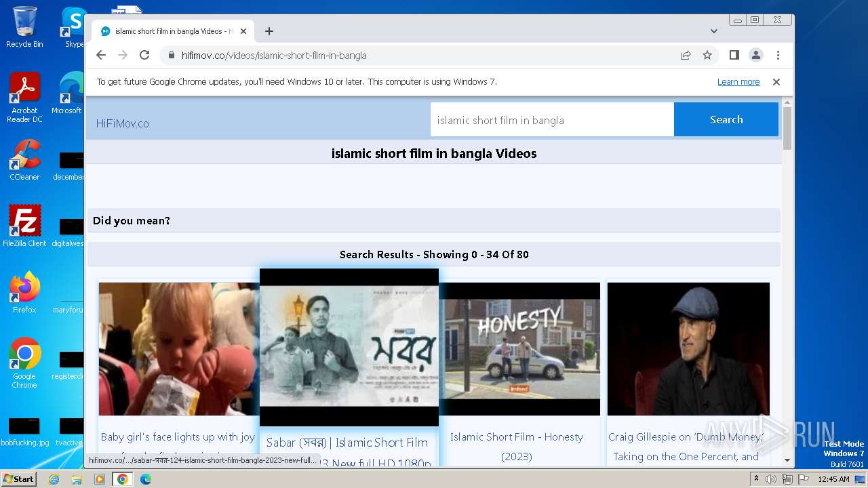This screenshot has width=868, height=488.
Task: Launch CCleaner from the desktop
Action: tap(24, 161)
